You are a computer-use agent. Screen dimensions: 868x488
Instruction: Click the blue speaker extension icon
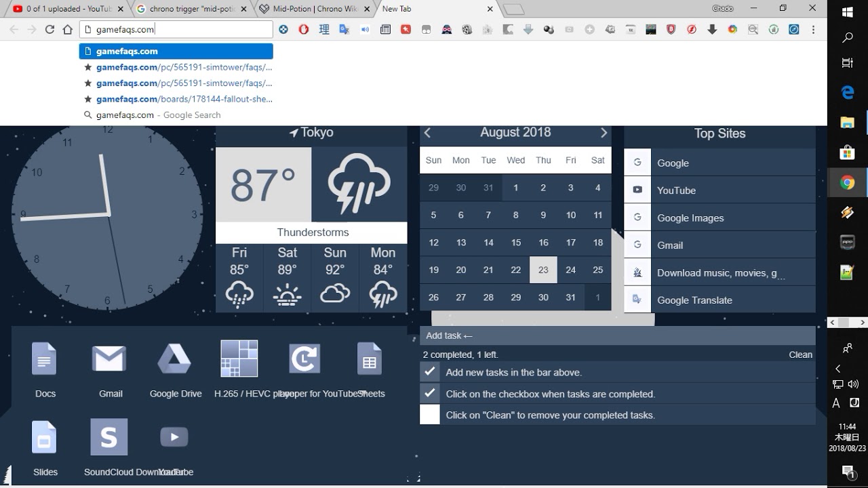365,29
